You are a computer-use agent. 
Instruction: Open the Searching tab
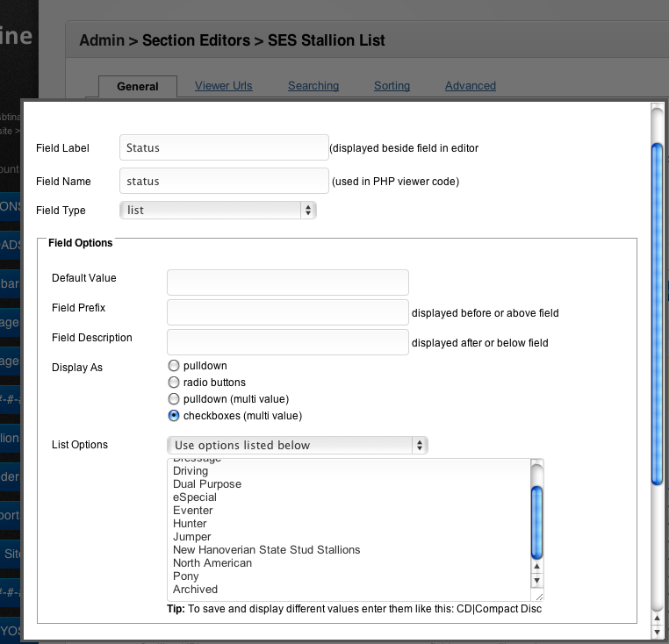tap(313, 86)
